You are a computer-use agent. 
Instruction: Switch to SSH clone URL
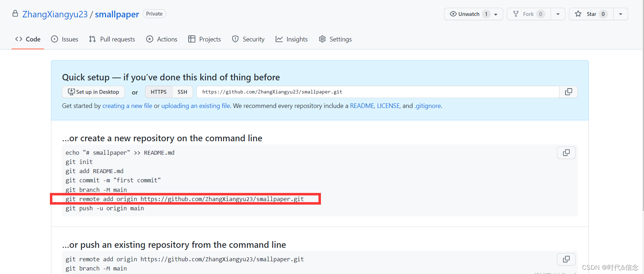coord(182,92)
